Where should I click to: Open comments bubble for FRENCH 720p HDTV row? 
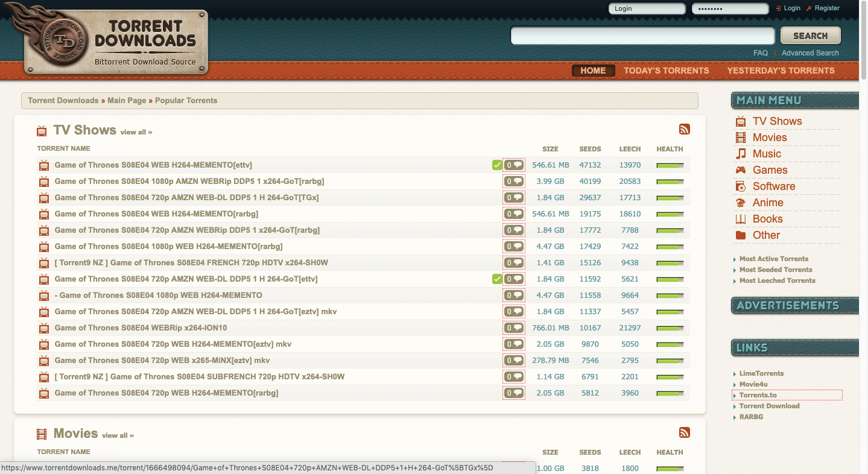tap(514, 262)
